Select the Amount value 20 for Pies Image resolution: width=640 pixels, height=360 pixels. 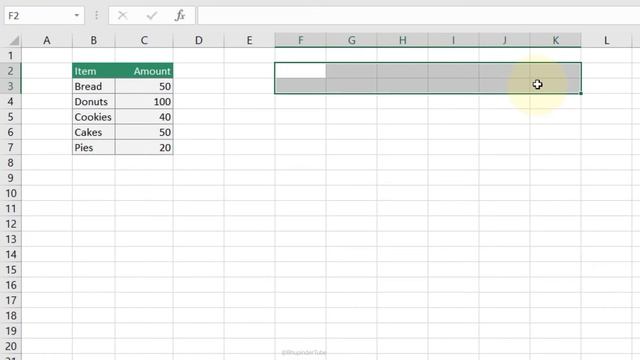click(144, 147)
